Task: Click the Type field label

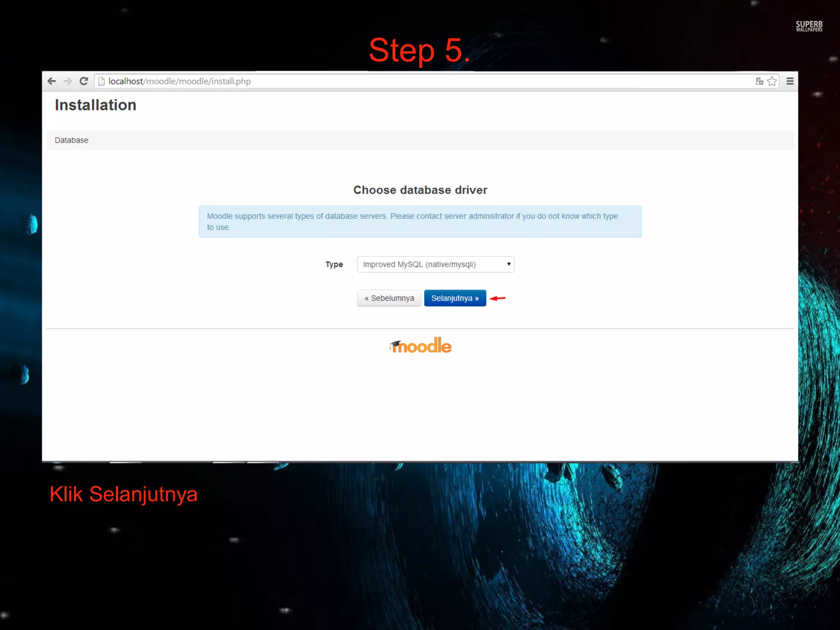Action: [x=334, y=265]
